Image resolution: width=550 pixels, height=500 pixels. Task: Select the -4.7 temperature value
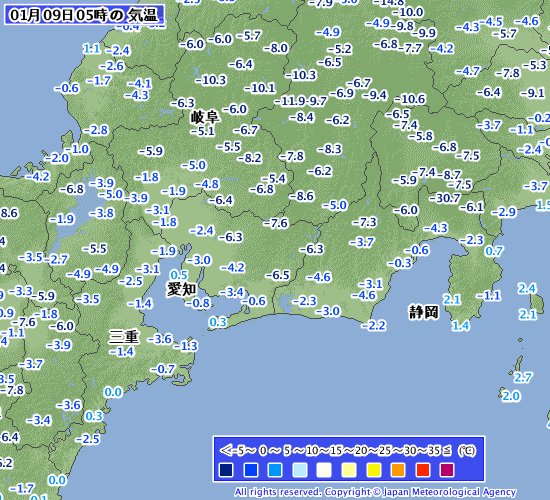coord(468,71)
